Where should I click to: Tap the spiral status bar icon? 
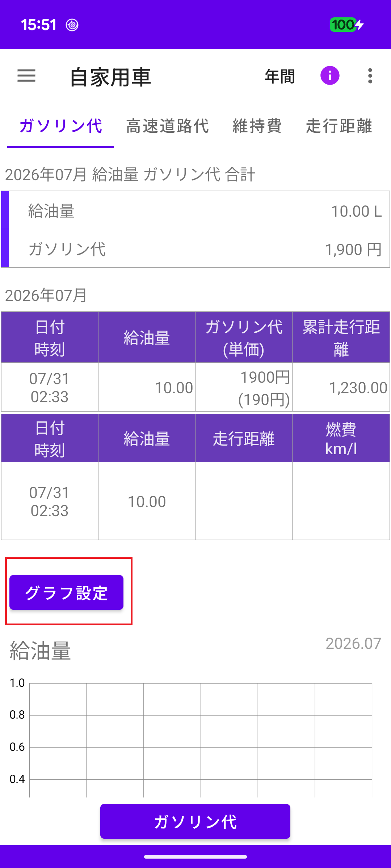click(72, 25)
